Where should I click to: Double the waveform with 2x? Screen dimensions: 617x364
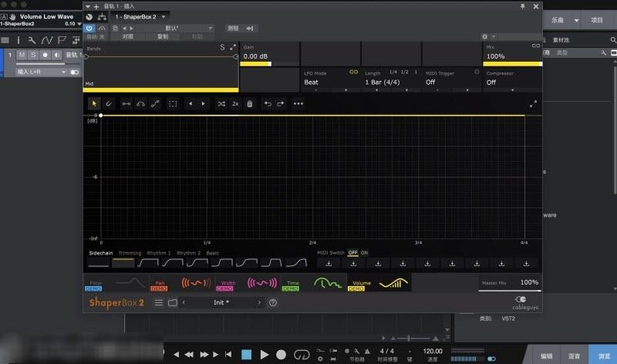(235, 104)
